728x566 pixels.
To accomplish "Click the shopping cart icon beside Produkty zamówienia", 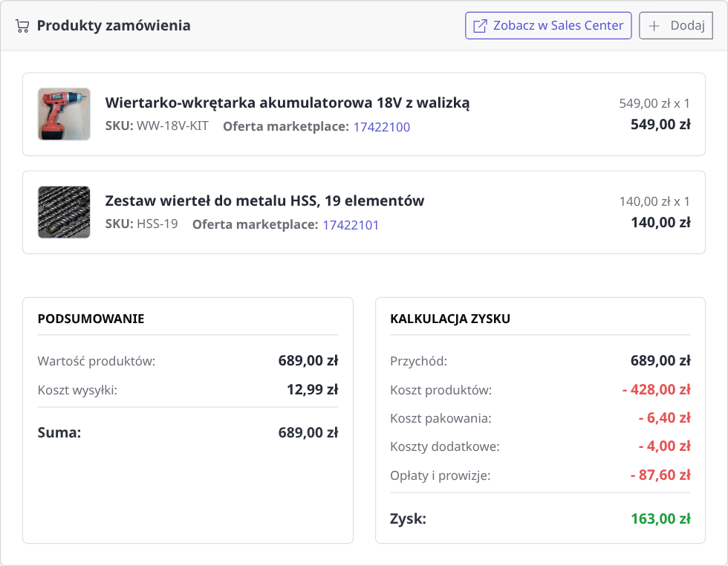I will click(x=22, y=26).
